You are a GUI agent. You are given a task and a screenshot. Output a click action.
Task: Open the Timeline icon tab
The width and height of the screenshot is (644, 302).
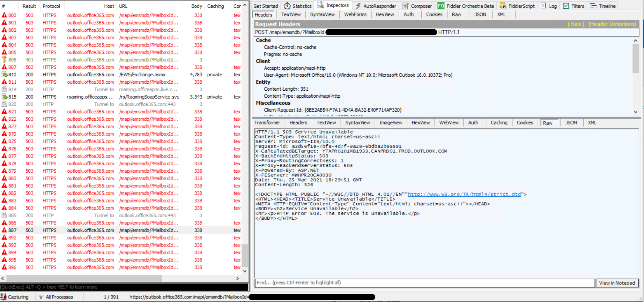click(593, 6)
